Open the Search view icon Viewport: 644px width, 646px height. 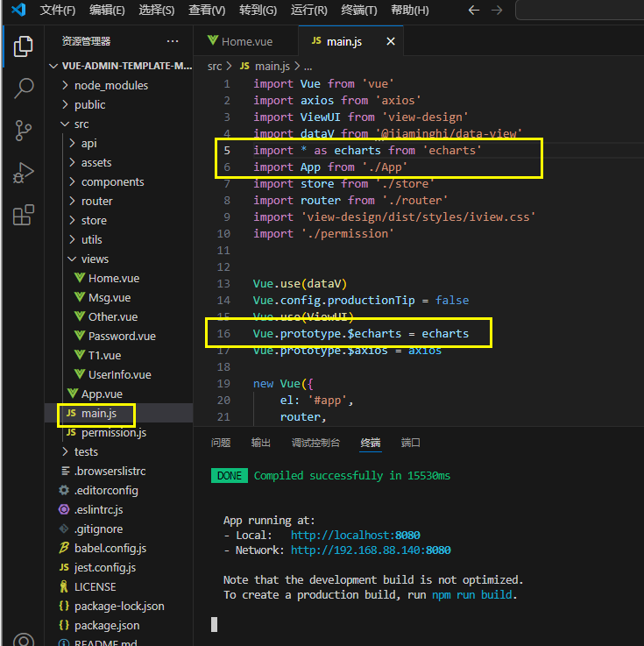24,89
